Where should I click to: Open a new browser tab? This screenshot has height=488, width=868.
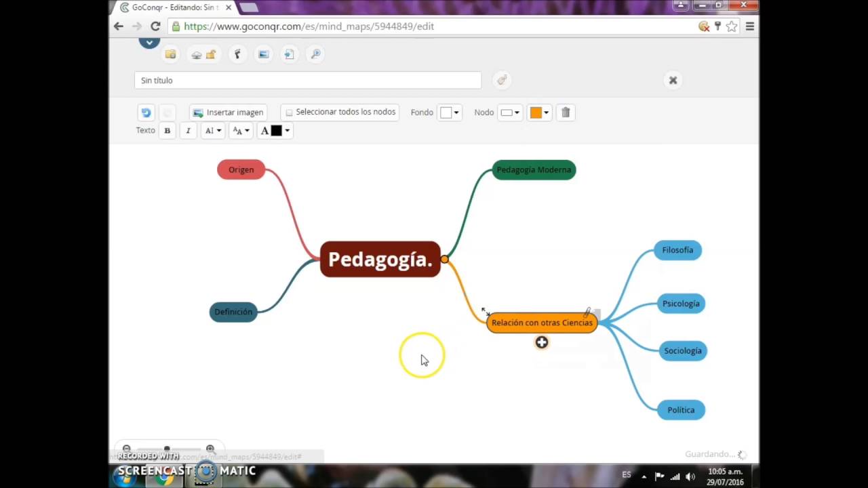coord(249,7)
